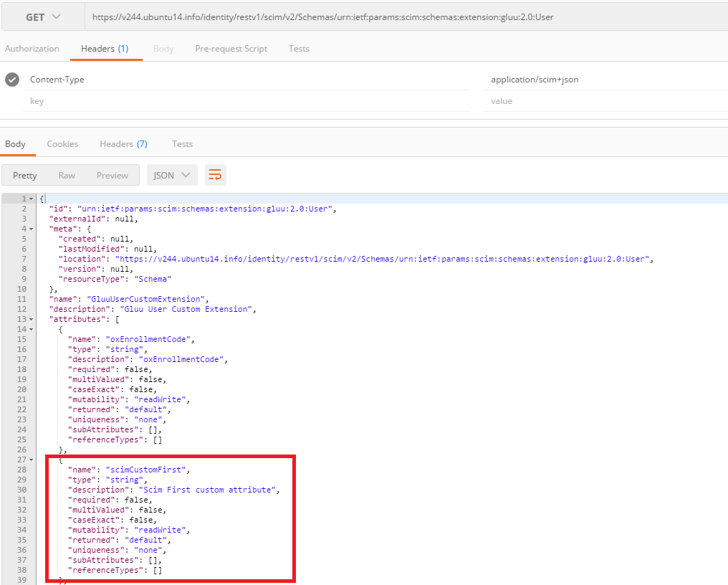The width and height of the screenshot is (728, 585).
Task: Open the request Tests tab
Action: tap(299, 49)
